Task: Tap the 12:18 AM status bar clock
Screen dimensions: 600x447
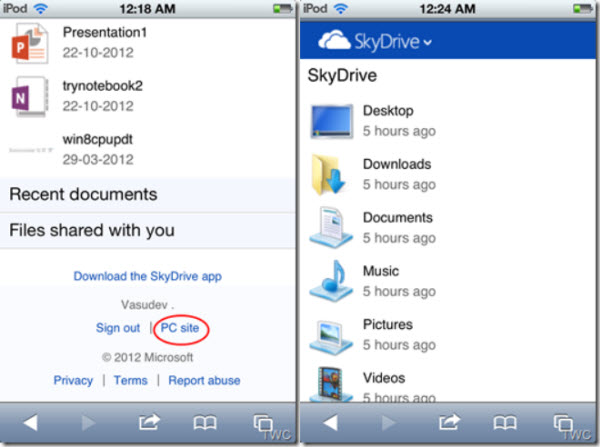Action: coord(147,8)
